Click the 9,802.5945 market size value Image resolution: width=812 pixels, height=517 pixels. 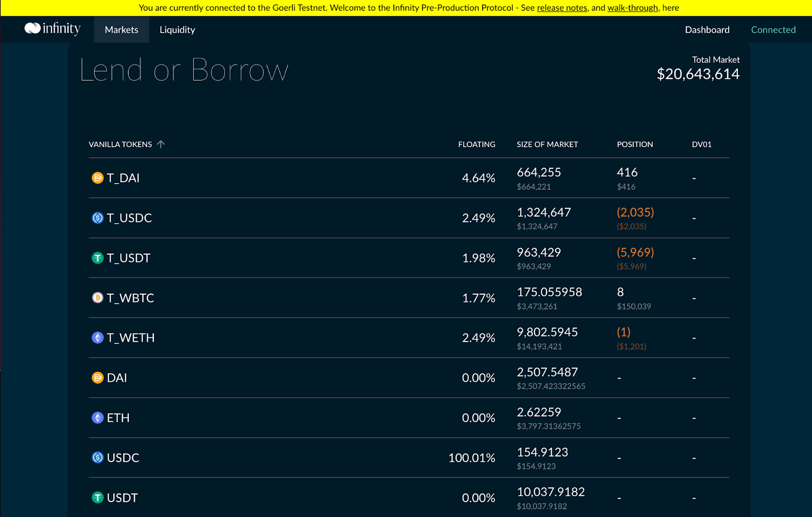547,332
